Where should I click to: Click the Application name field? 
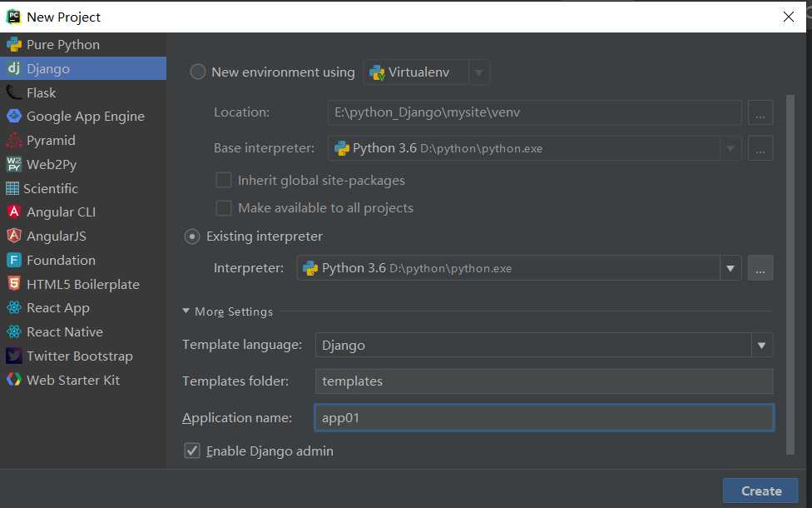click(x=544, y=418)
